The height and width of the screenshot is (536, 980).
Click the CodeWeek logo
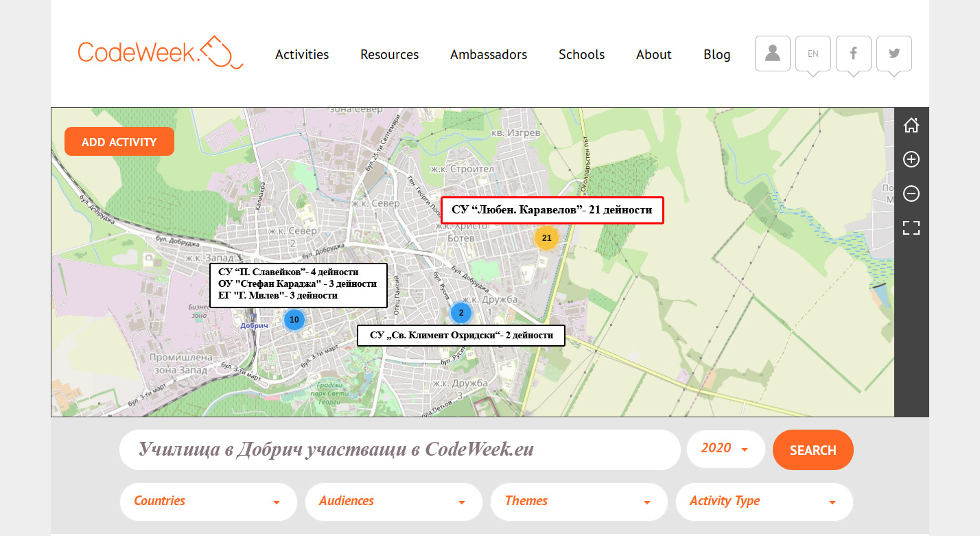click(x=160, y=53)
